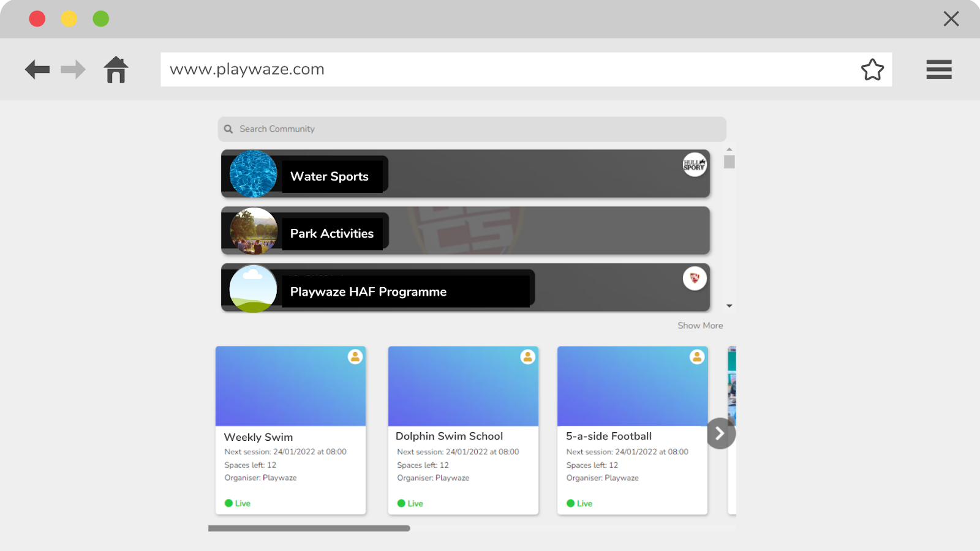Click the user icon on Dolphin Swim School
980x551 pixels.
pyautogui.click(x=528, y=357)
